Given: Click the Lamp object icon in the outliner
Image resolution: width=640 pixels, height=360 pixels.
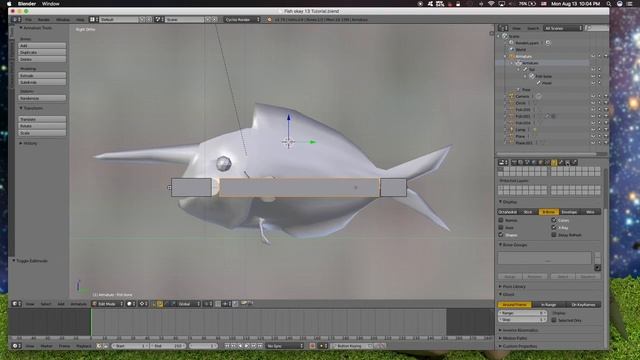Looking at the screenshot, I should point(511,129).
